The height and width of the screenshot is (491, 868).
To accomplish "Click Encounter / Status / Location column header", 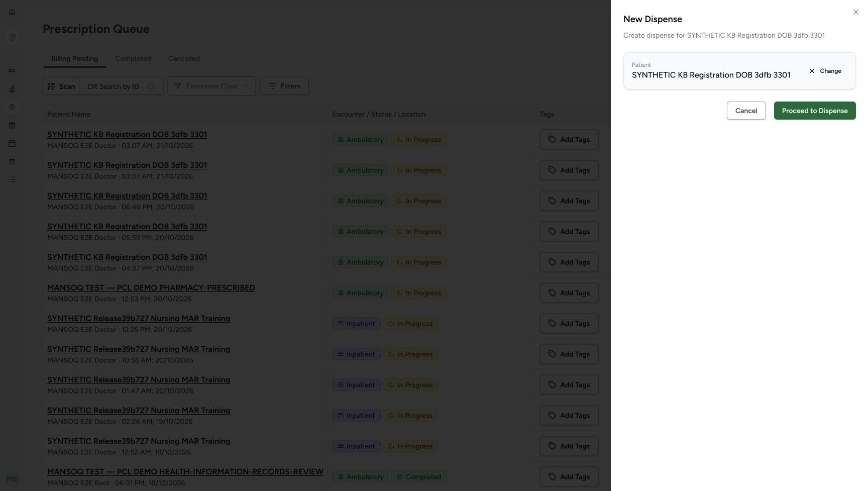I will point(379,114).
